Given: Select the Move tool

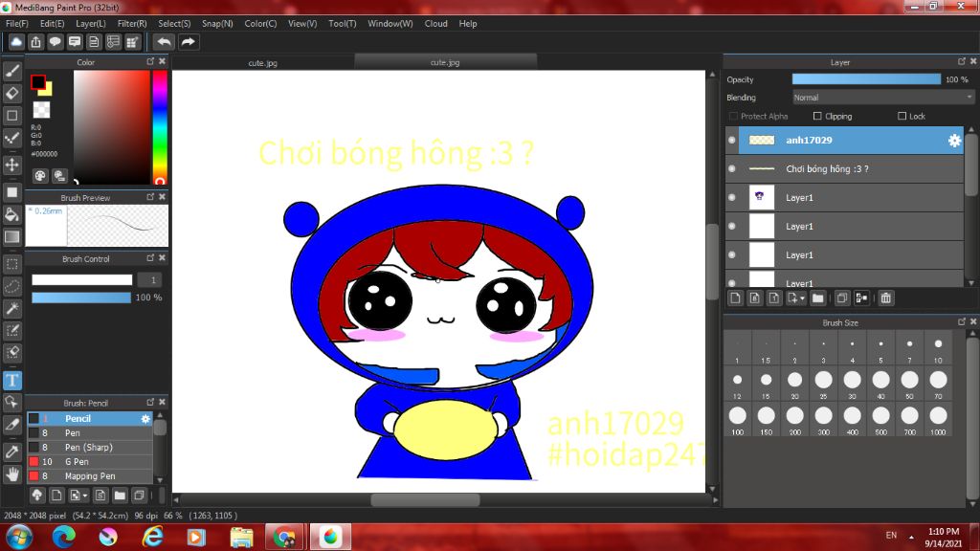Looking at the screenshot, I should click(x=12, y=165).
